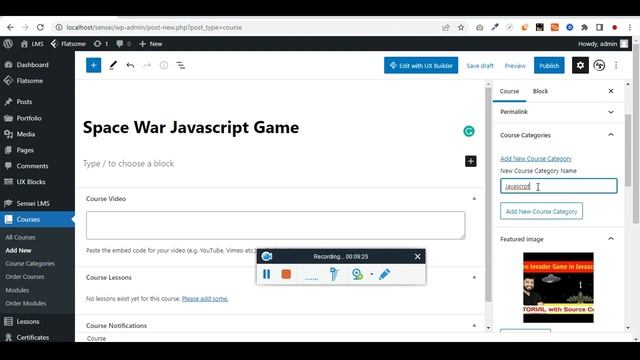
Task: Open Flatsome in the admin bar
Action: 68,44
